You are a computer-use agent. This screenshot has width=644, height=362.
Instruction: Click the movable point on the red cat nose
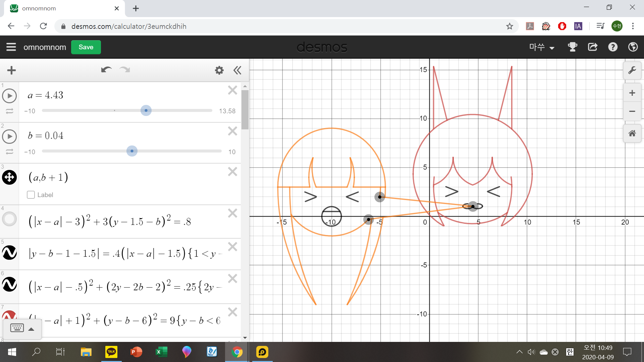click(x=473, y=206)
